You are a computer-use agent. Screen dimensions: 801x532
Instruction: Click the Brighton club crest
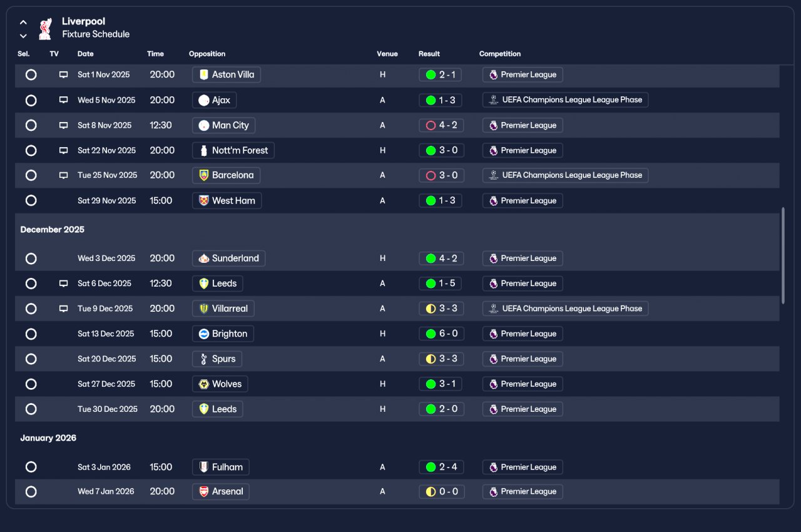tap(203, 334)
